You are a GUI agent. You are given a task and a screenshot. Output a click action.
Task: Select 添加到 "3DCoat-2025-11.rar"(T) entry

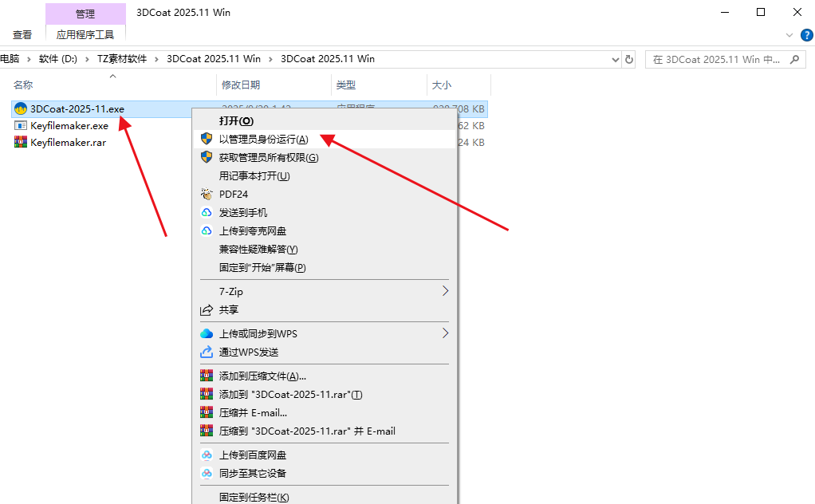[325, 394]
